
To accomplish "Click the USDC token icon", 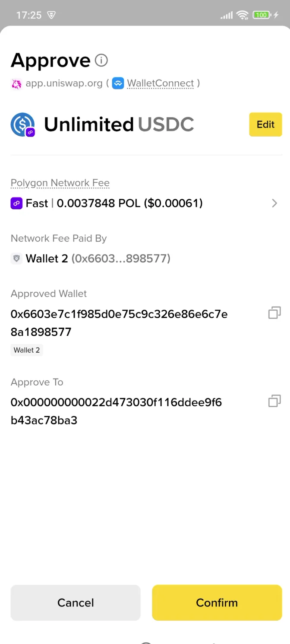I will [x=22, y=124].
